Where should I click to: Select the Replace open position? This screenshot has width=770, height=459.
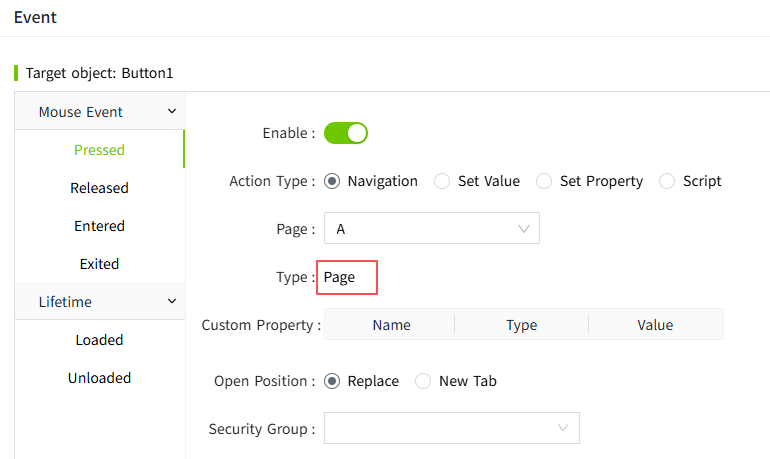(x=332, y=381)
